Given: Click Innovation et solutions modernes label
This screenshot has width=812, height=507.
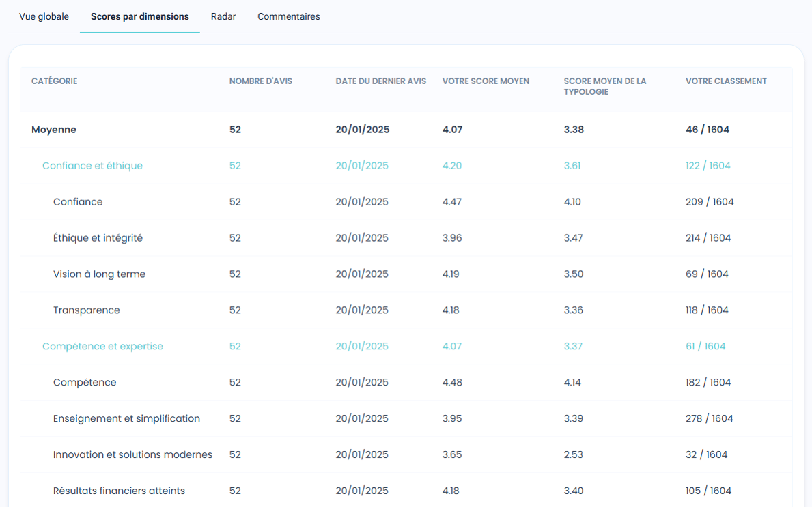Looking at the screenshot, I should [x=132, y=455].
